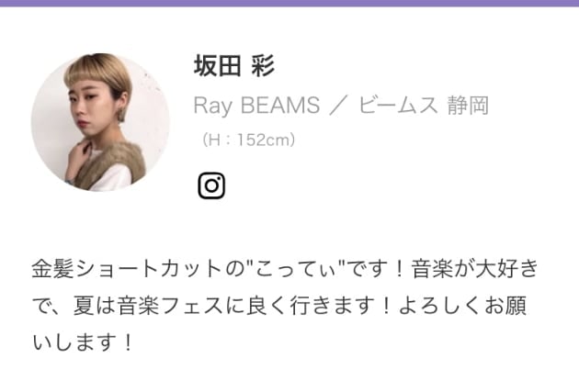This screenshot has height=392, width=579.
Task: Click the nickname "こってぃ" in bio
Action: click(295, 268)
